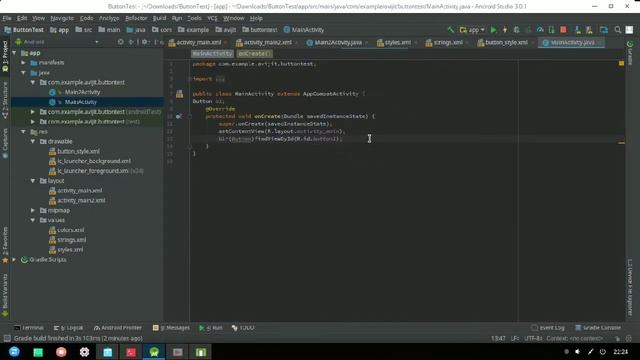This screenshot has height=360, width=640.
Task: Open the Logcat tool window
Action: (68, 328)
